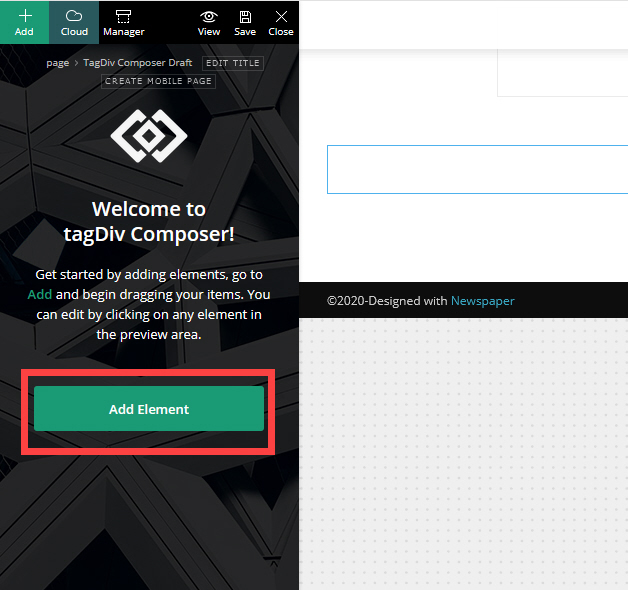Open the Cloud library
628x590 pixels.
pos(74,22)
